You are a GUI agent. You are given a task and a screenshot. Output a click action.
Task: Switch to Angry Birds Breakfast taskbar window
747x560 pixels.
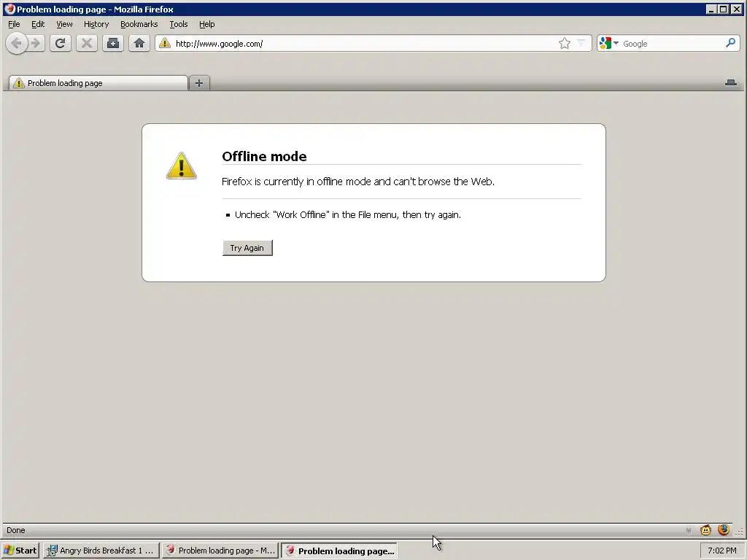click(x=101, y=551)
